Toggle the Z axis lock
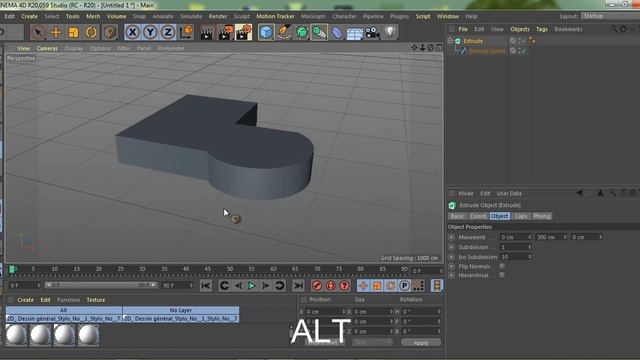The height and width of the screenshot is (360, 640). click(x=168, y=32)
